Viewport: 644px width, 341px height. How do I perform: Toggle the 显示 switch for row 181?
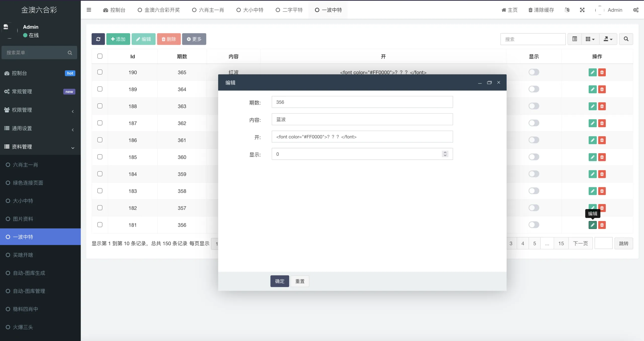point(534,225)
